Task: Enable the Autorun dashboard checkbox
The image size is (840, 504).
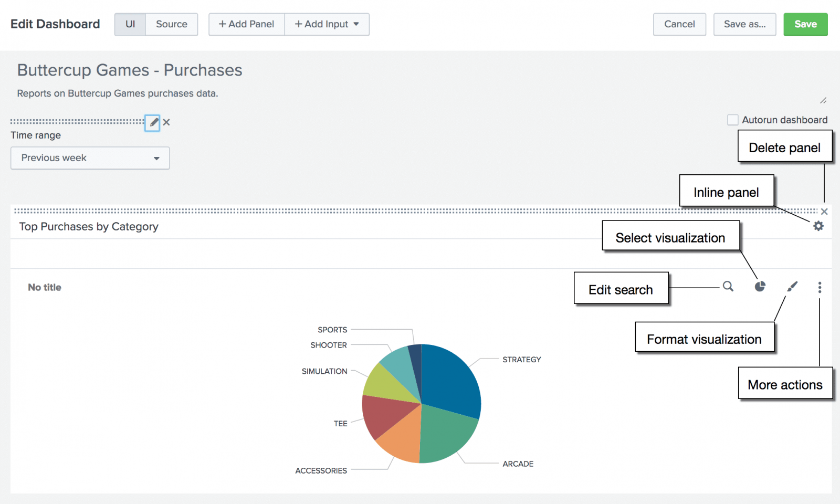Action: tap(733, 120)
